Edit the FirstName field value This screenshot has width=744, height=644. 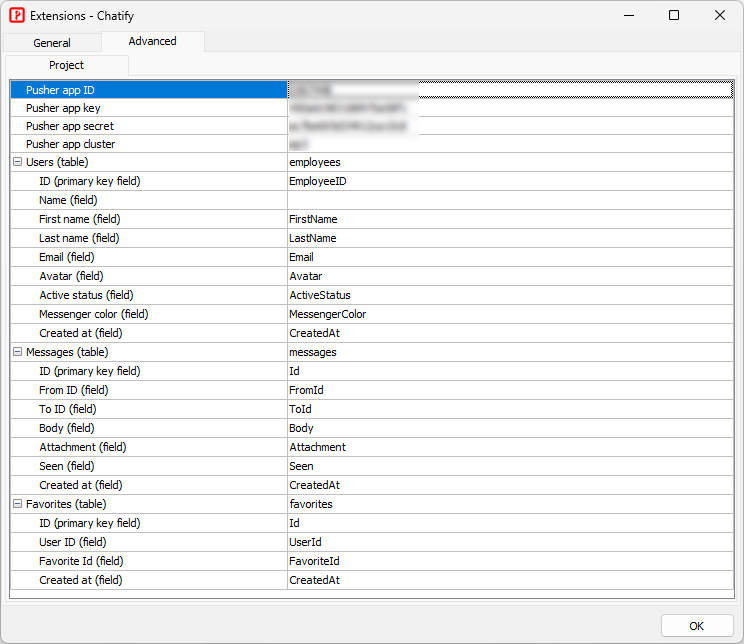pos(511,219)
